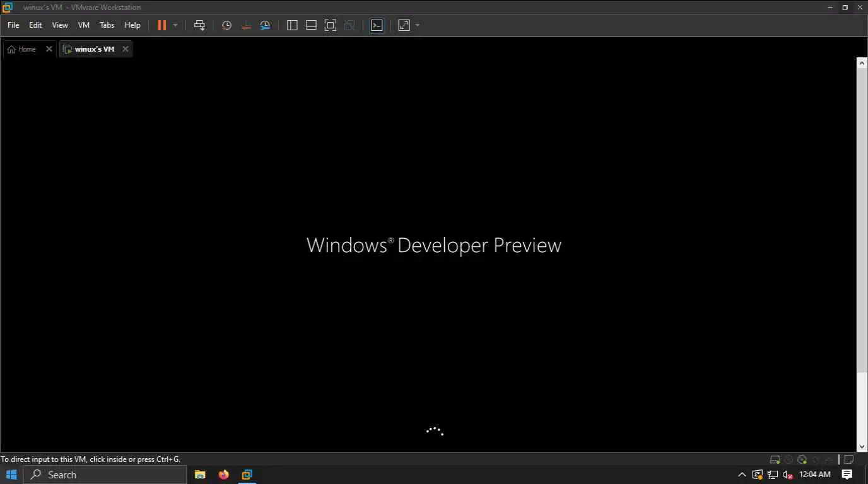Toggle the thumbnail bar icon
This screenshot has height=484, width=868.
coord(311,25)
